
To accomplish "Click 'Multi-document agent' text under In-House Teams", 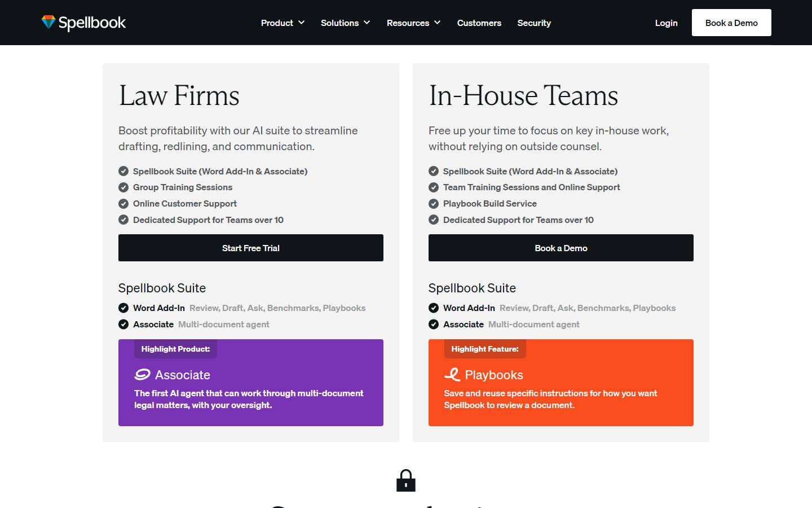I will 534,324.
